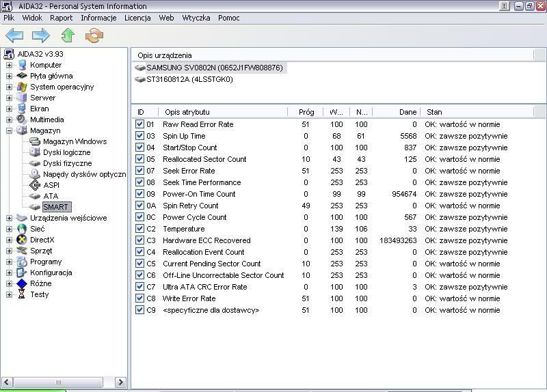
Task: Open the Pomoc menu
Action: 229,18
